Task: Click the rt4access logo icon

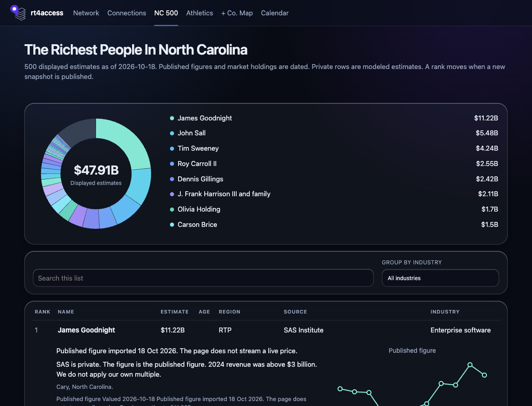Action: pos(18,13)
